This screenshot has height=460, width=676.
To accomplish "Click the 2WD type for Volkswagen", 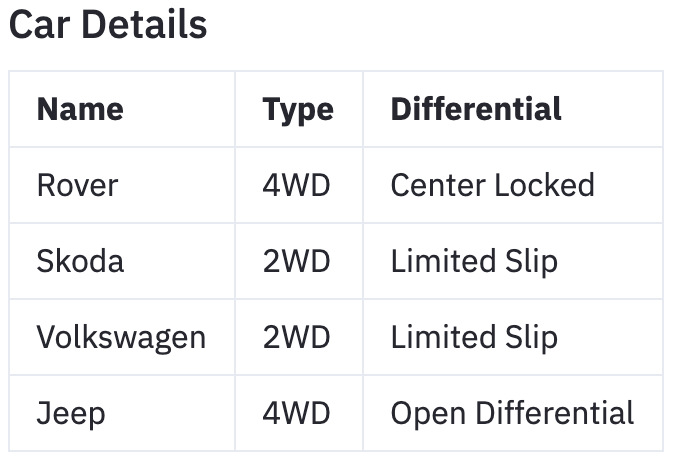I will (x=296, y=337).
